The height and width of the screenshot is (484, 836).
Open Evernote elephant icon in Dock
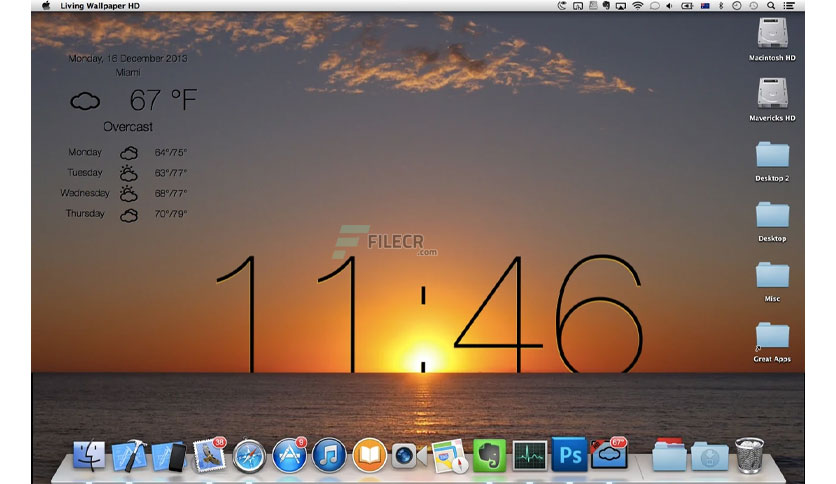point(489,456)
